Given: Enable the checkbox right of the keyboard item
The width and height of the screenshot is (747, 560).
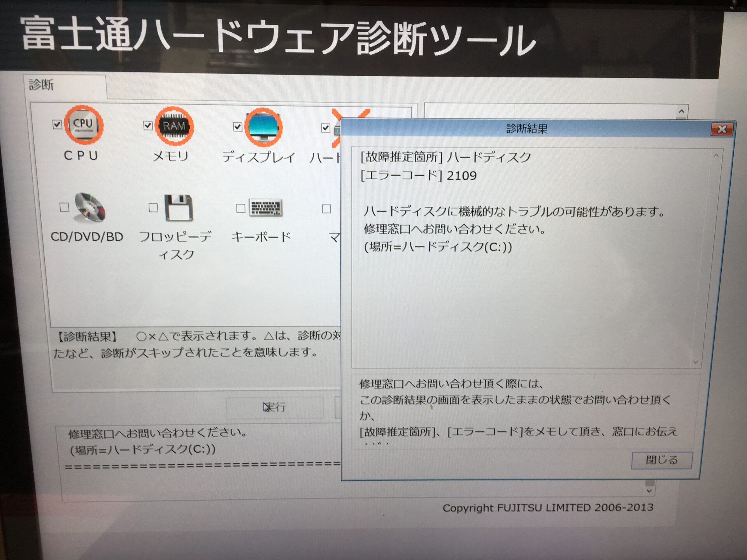Looking at the screenshot, I should click(x=326, y=209).
